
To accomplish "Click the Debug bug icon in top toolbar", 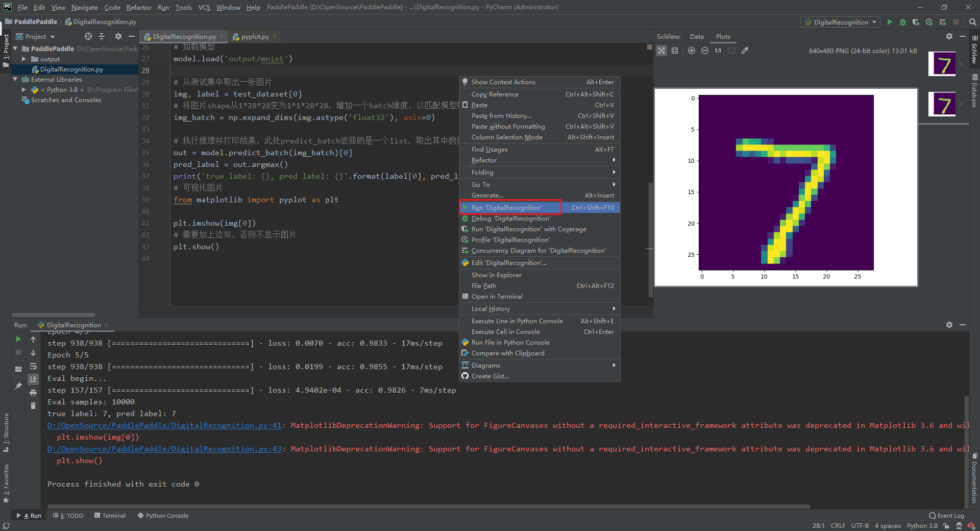I will click(x=903, y=22).
